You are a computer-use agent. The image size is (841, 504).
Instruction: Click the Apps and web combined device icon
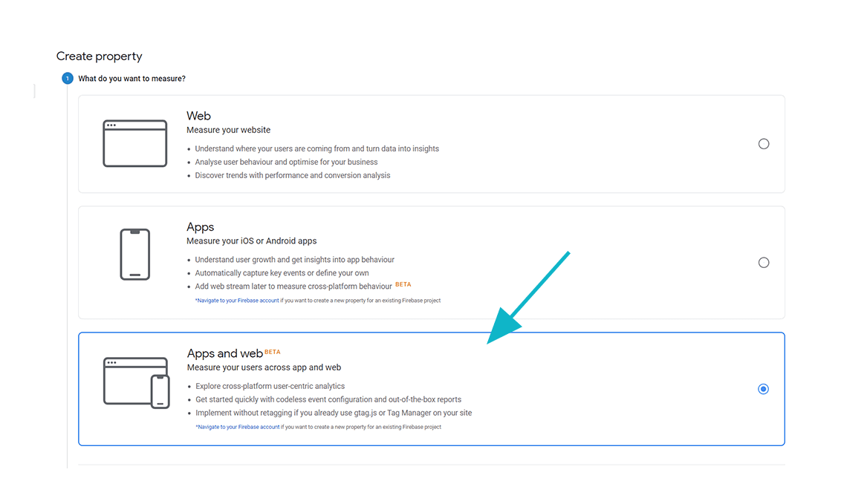pos(137,382)
